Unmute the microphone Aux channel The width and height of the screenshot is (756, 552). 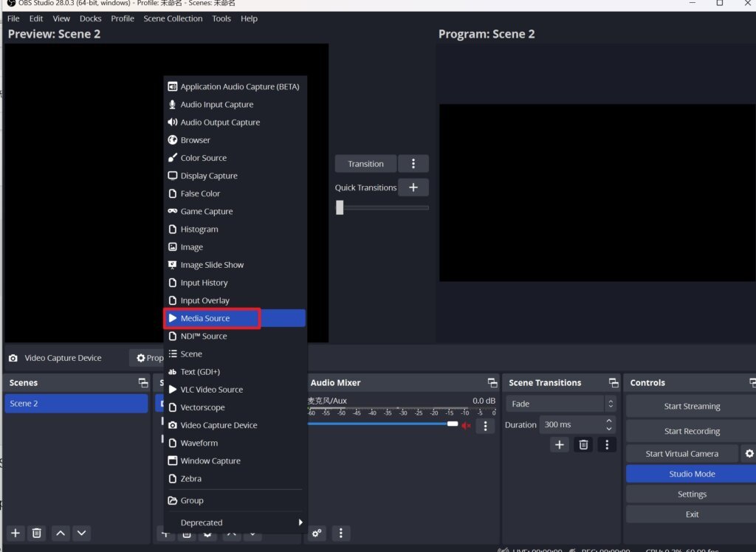pos(466,426)
